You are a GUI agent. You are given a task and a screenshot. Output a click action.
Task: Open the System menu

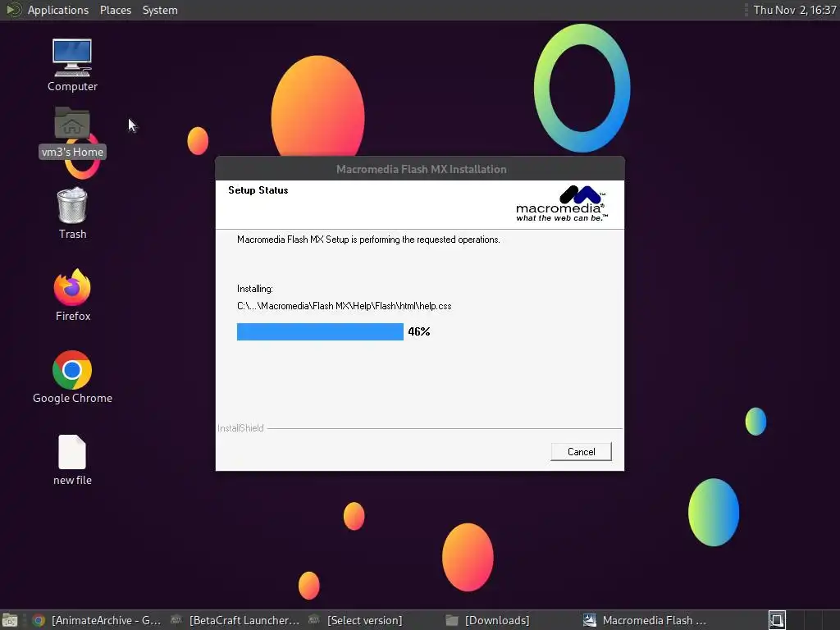pyautogui.click(x=160, y=10)
